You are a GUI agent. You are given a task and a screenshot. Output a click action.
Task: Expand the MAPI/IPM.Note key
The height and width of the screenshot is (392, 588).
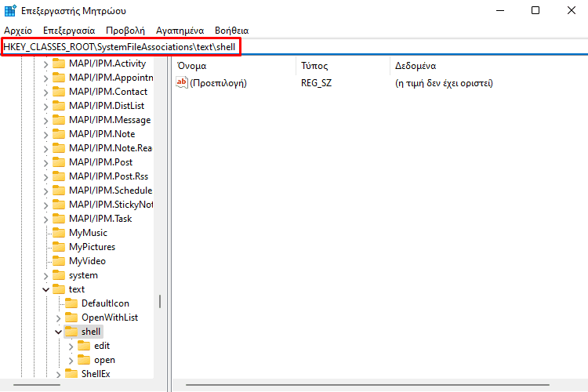(x=45, y=135)
